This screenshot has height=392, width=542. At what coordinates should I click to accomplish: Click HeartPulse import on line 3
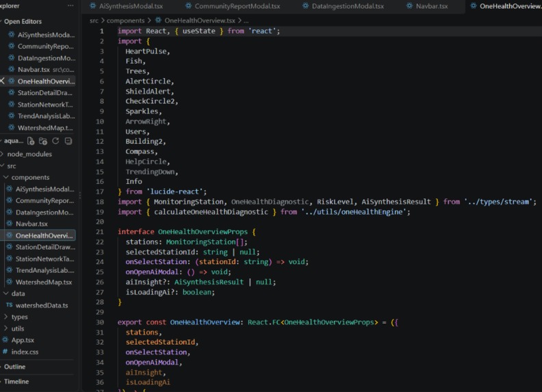click(x=146, y=51)
